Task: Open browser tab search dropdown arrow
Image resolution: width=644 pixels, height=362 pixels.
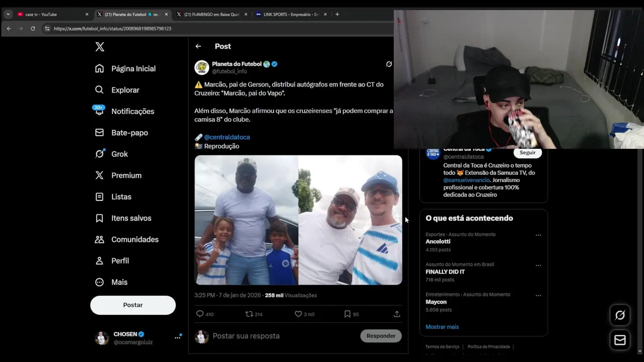Action: coord(8,14)
